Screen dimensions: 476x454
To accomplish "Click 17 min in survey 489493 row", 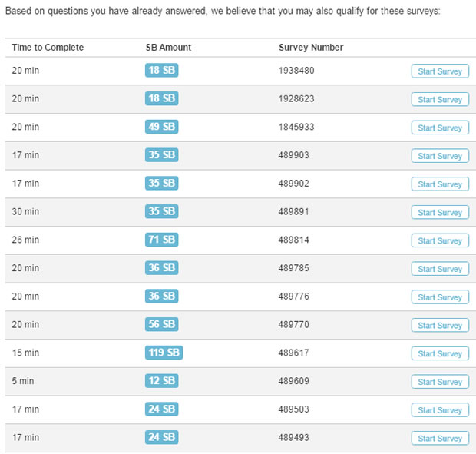I will [x=25, y=438].
